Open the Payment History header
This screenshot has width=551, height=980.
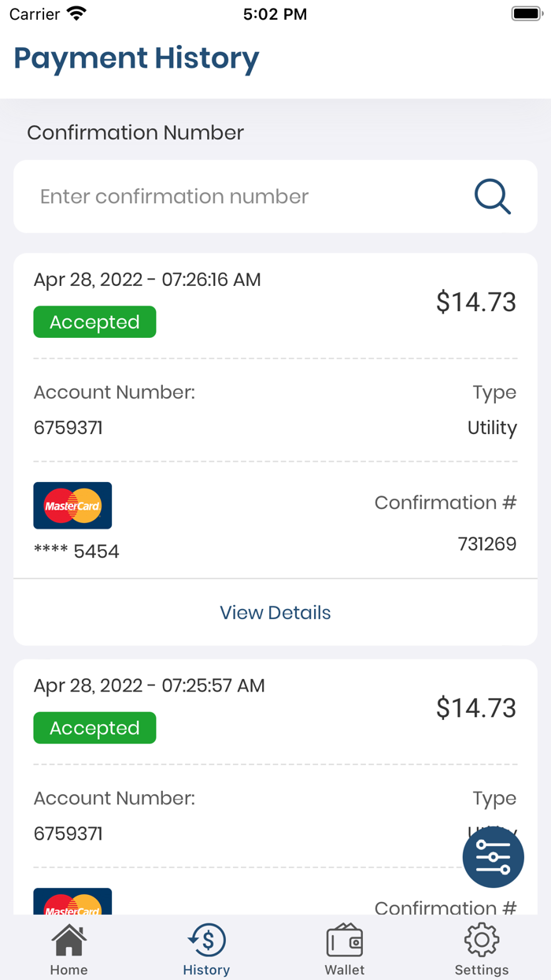click(135, 58)
